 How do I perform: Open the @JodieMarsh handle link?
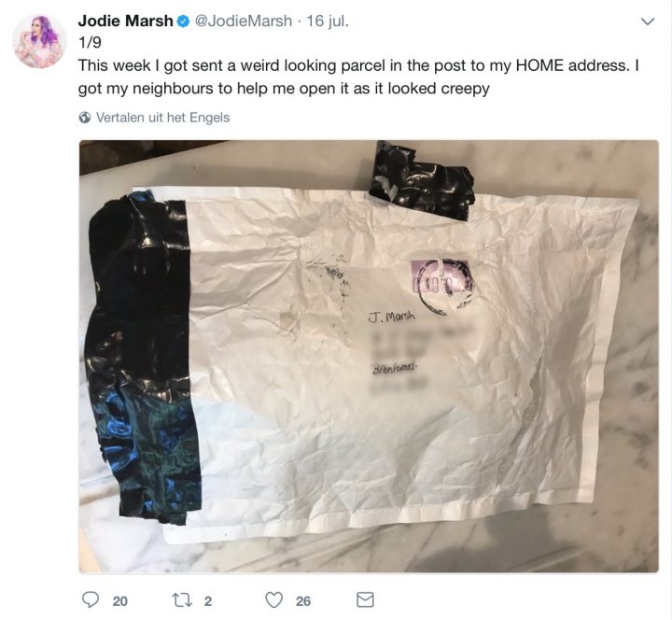243,21
